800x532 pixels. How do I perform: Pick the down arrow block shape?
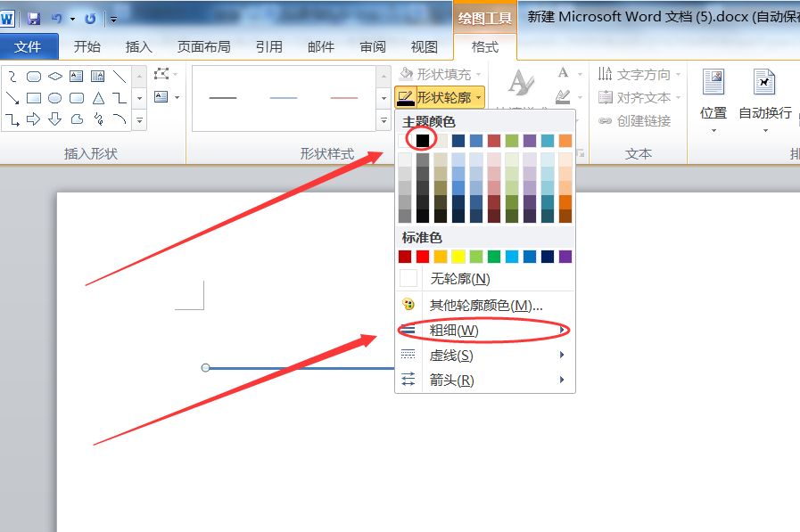(55, 119)
